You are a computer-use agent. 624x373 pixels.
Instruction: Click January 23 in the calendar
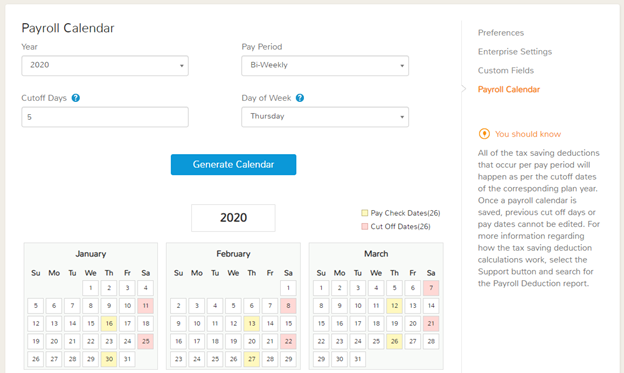click(109, 341)
